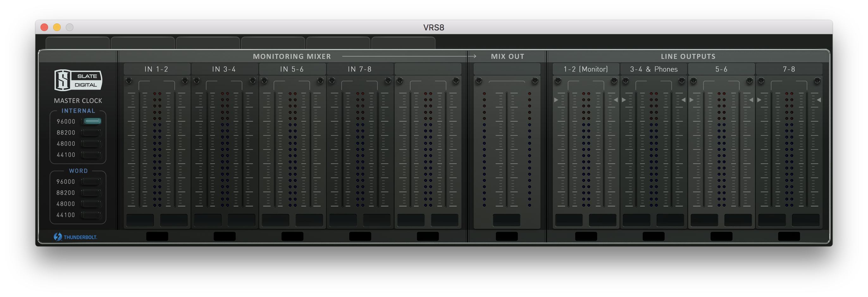Click the '3-4 & Phones' output header

pos(654,69)
